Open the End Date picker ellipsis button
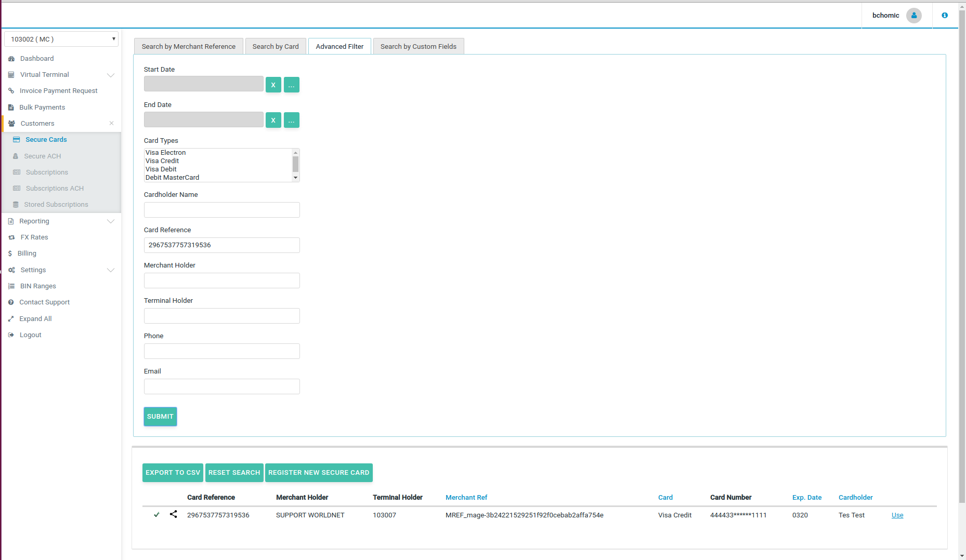This screenshot has width=966, height=560. [x=291, y=120]
